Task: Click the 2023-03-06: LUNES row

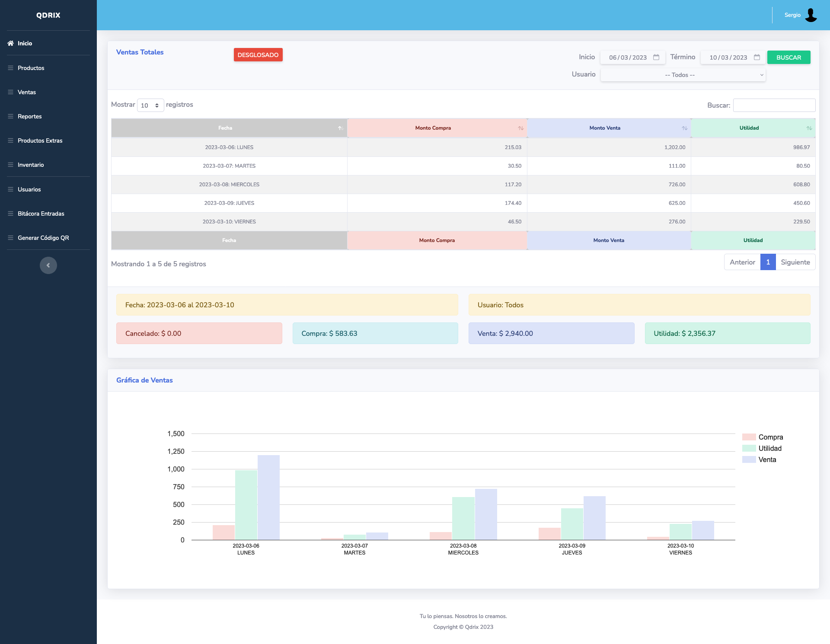Action: pyautogui.click(x=463, y=147)
